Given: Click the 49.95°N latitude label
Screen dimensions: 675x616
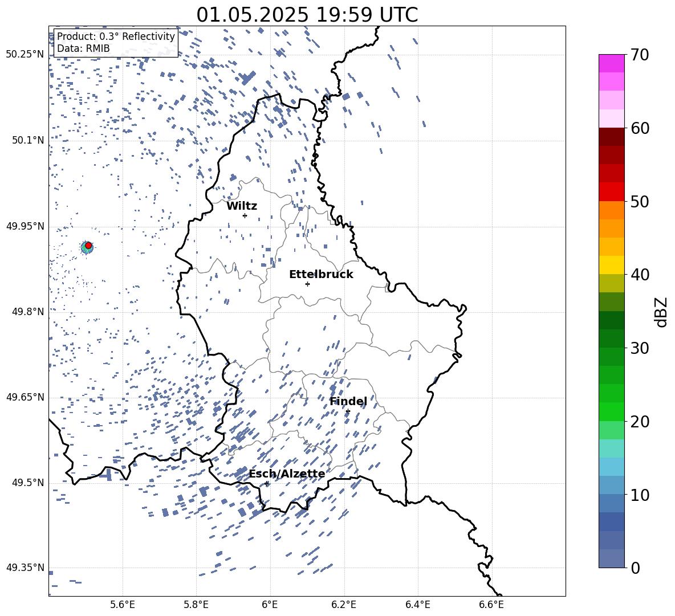Looking at the screenshot, I should [25, 226].
